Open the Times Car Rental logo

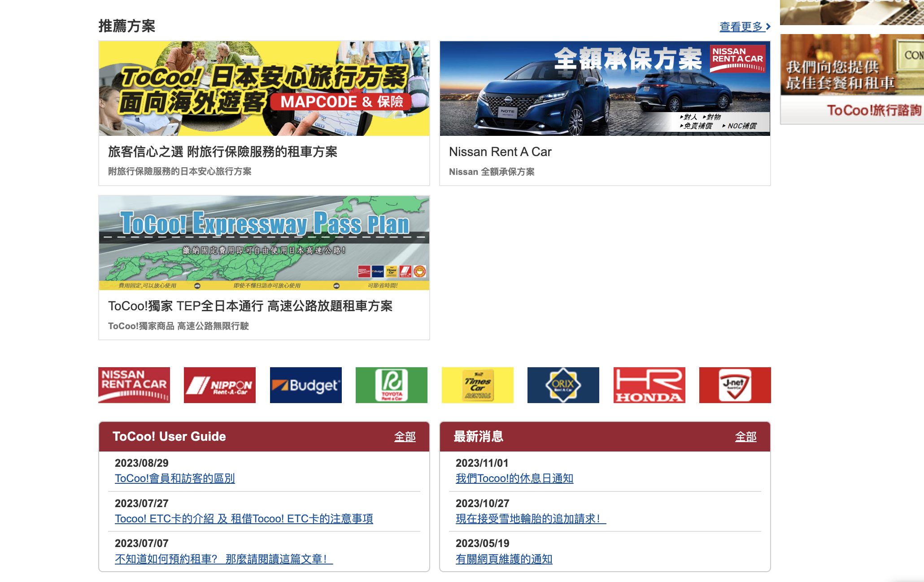click(x=477, y=385)
